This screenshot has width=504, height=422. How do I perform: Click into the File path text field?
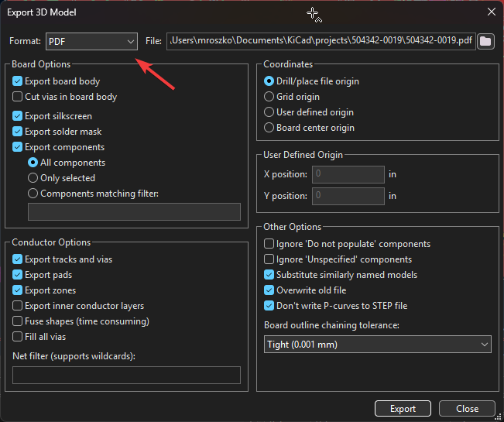[321, 41]
